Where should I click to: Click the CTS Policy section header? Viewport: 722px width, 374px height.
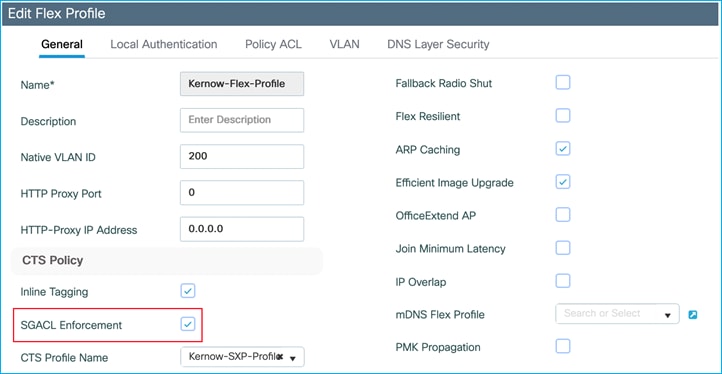point(167,261)
